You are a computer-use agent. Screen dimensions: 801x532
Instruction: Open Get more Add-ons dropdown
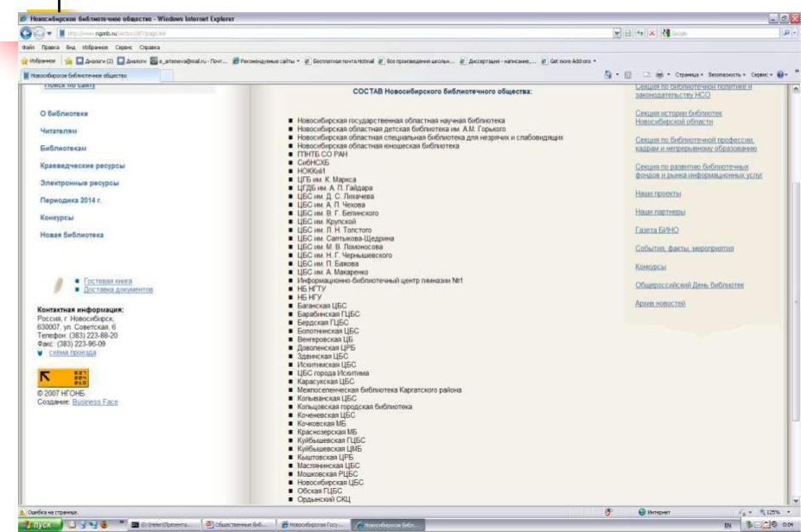coord(569,60)
